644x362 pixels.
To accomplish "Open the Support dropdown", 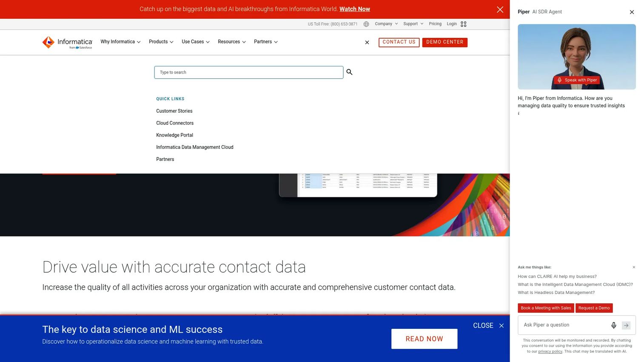I will [413, 24].
